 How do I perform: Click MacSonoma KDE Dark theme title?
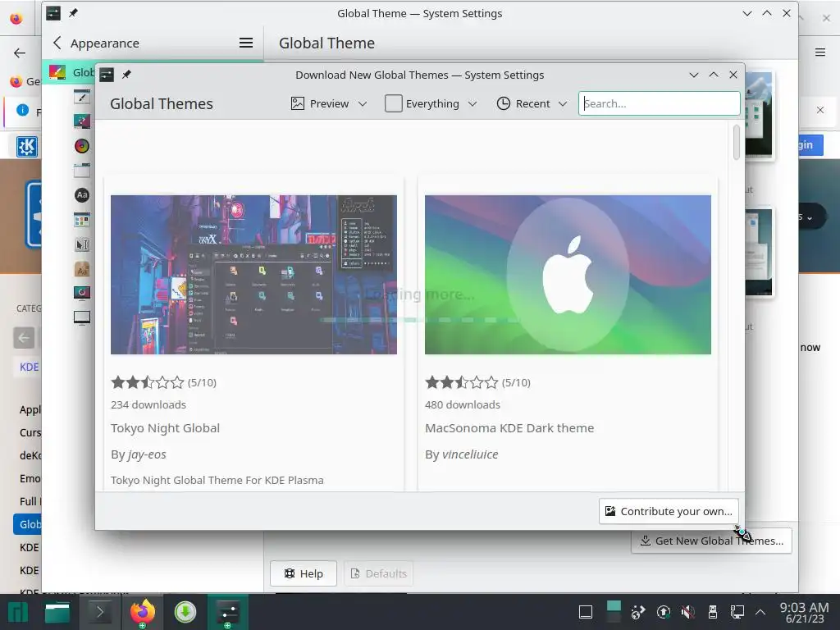point(509,428)
